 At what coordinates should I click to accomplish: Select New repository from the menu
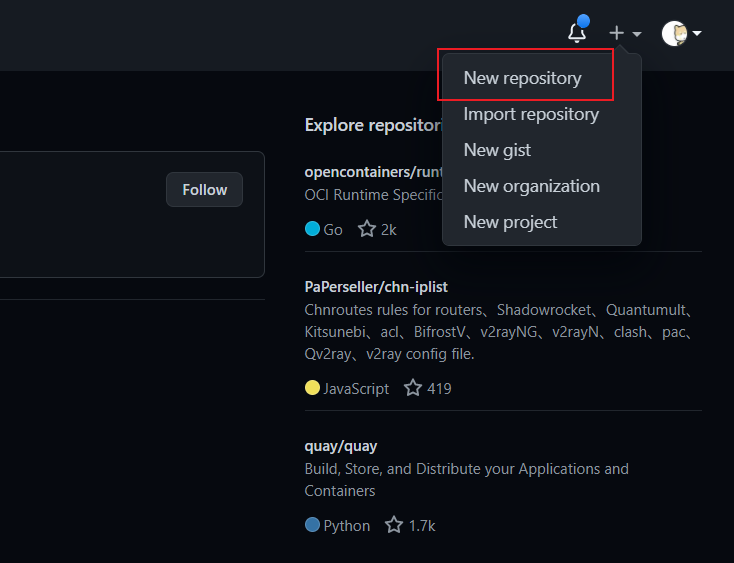[x=522, y=78]
